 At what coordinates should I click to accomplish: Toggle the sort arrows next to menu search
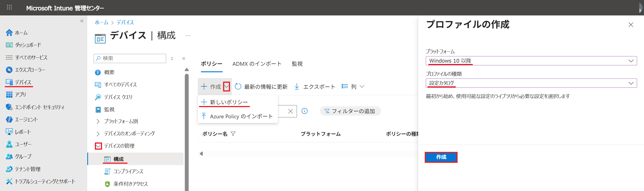[172, 59]
